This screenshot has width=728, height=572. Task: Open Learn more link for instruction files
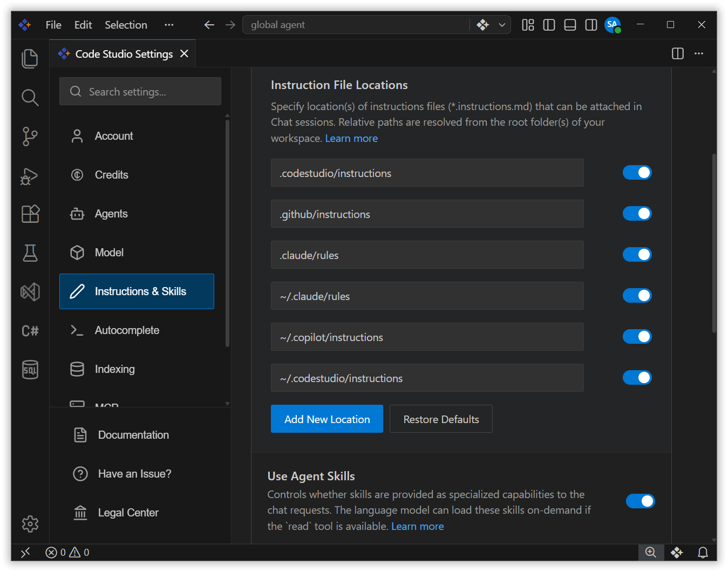(351, 138)
